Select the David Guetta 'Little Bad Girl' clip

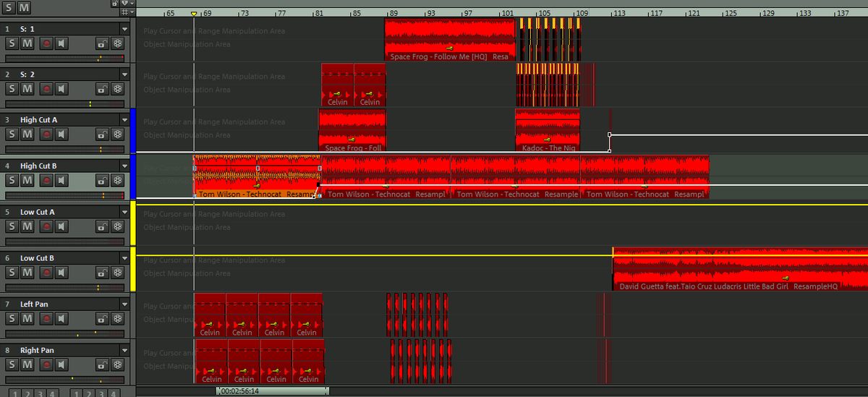coord(740,270)
